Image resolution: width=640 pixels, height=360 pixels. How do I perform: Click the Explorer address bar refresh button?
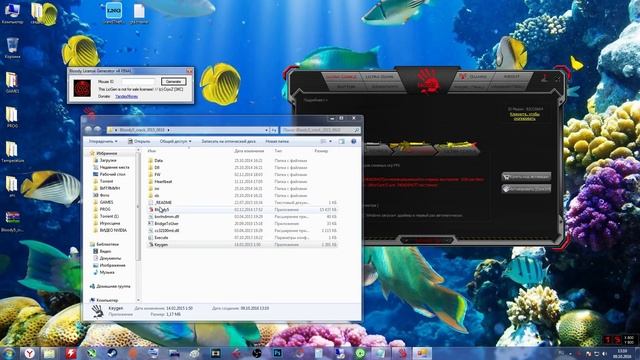[274, 130]
